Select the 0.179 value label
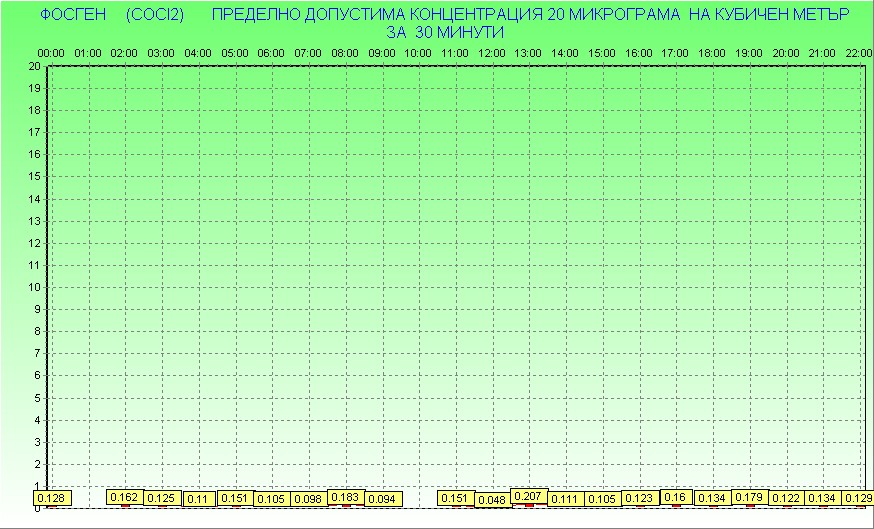 (749, 497)
